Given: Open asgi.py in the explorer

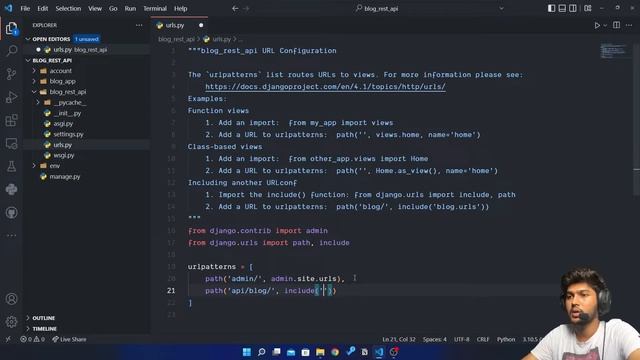Looking at the screenshot, I should coord(63,124).
